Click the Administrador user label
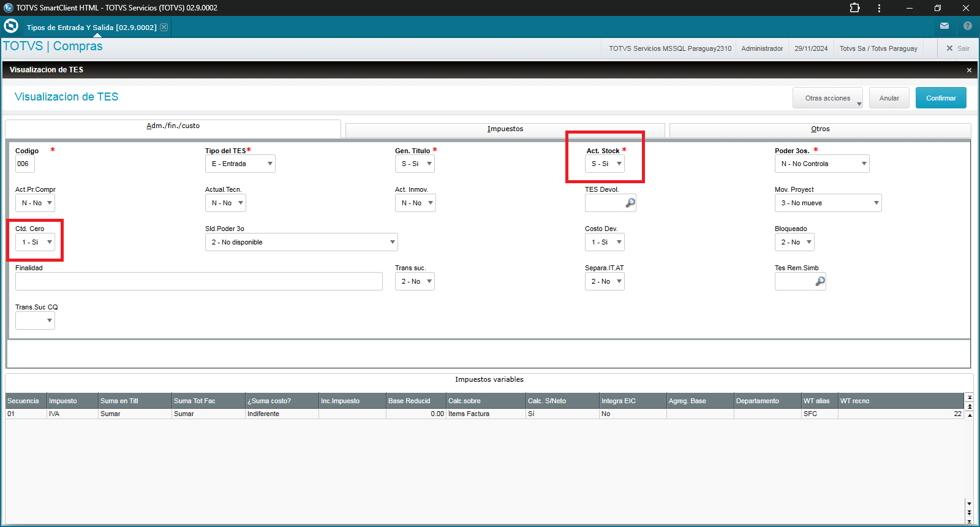 tap(762, 48)
